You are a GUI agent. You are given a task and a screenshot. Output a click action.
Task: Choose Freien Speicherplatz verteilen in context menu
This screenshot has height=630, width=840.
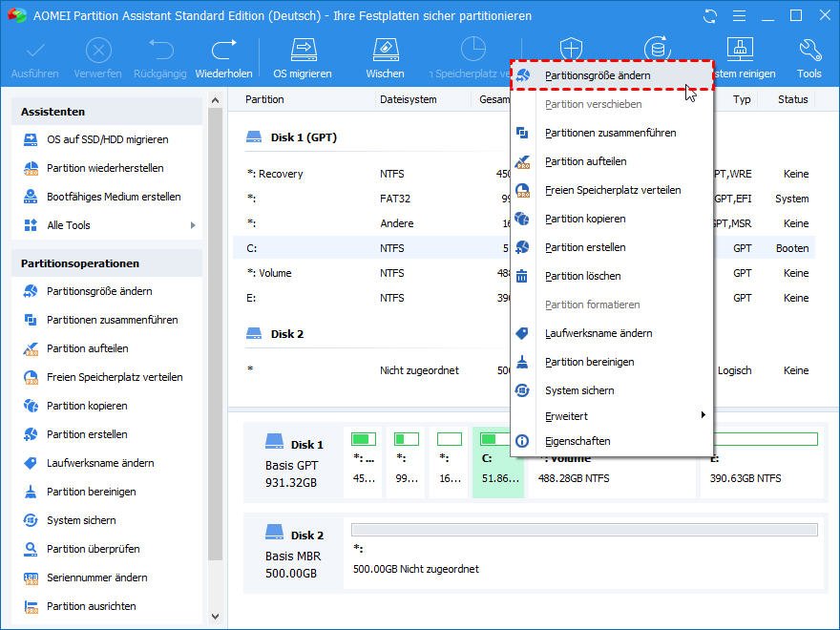[611, 190]
